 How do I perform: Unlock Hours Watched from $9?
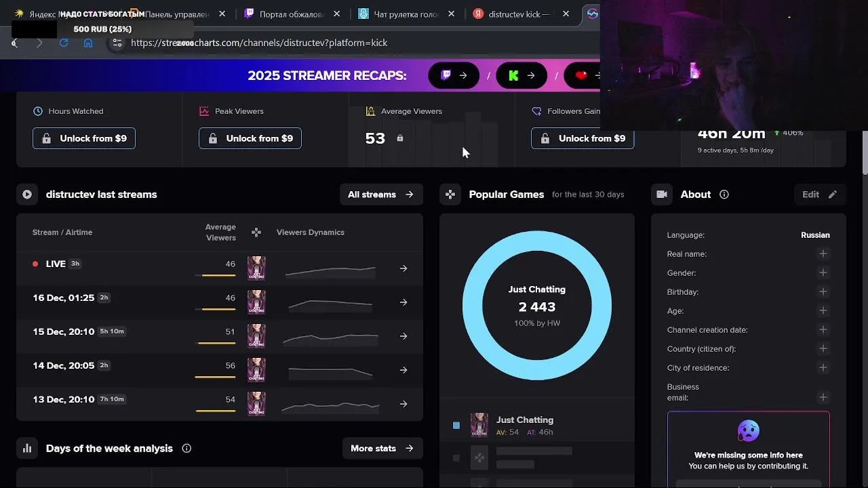pyautogui.click(x=84, y=138)
